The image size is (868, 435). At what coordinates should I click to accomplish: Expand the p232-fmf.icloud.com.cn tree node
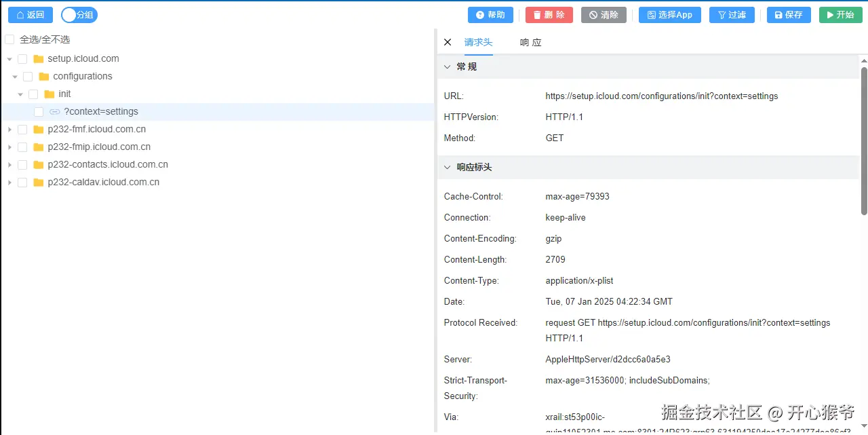point(9,129)
